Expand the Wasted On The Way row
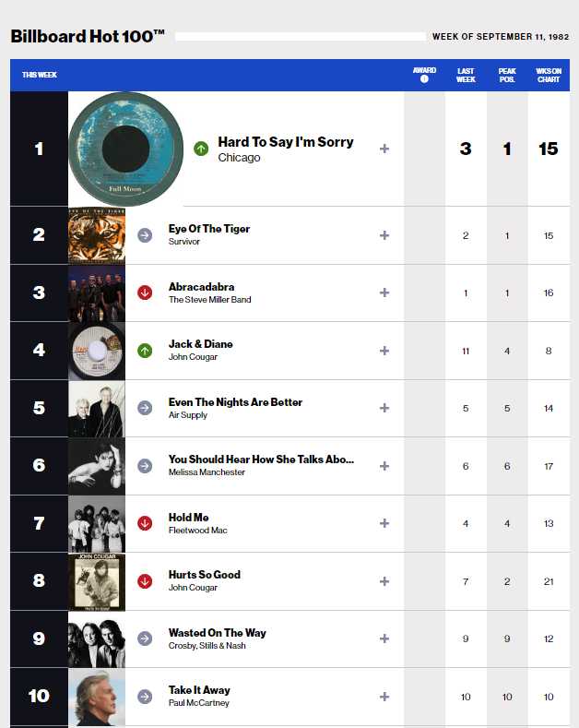Viewport: 579px width, 728px height. (x=384, y=638)
